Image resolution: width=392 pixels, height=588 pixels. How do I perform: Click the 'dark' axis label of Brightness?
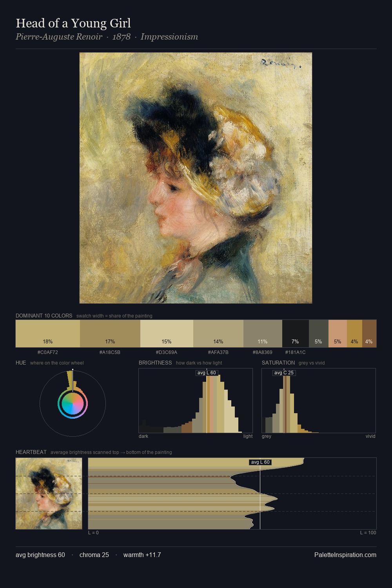click(143, 436)
